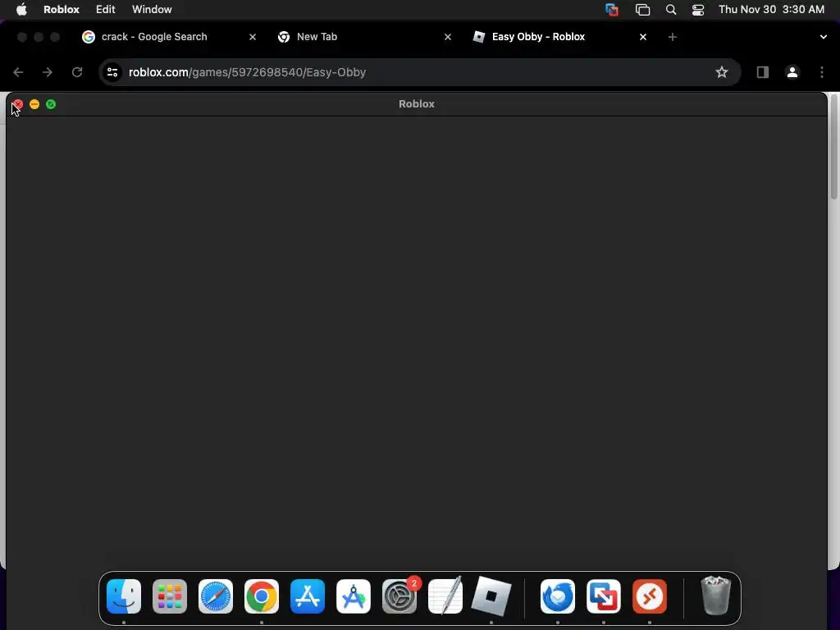The width and height of the screenshot is (840, 630).
Task: Reload the Roblox page
Action: coord(77,72)
